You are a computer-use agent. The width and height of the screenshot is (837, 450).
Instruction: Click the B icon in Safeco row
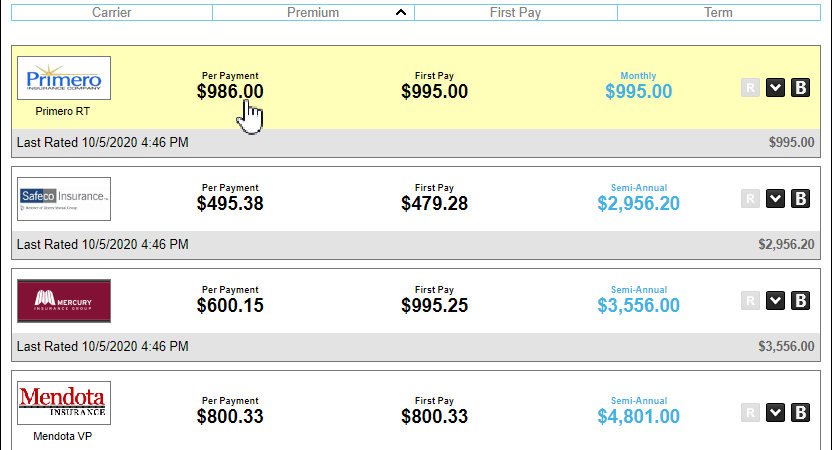tap(800, 199)
